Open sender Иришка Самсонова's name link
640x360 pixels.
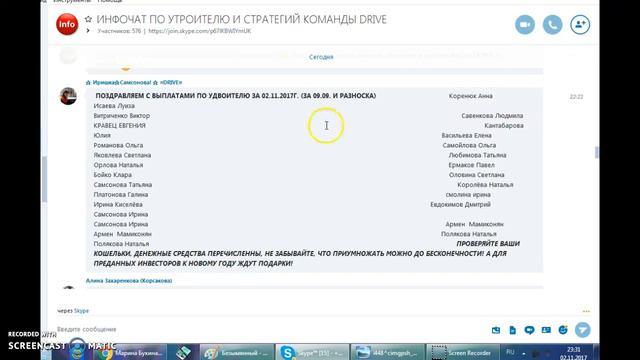[134, 82]
